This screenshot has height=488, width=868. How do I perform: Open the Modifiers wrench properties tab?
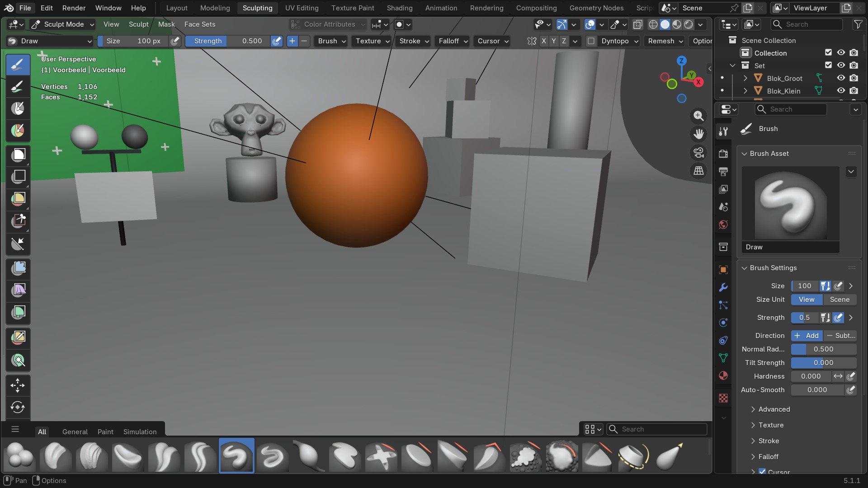pos(723,287)
